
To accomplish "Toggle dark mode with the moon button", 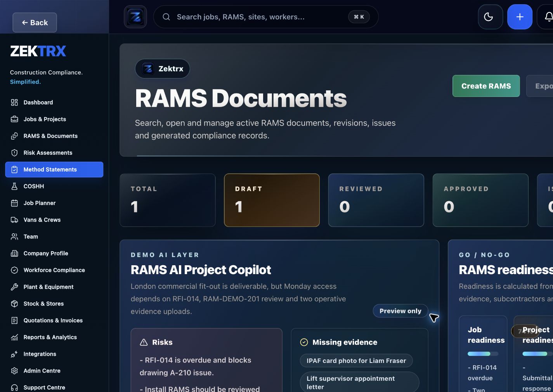I will (490, 17).
